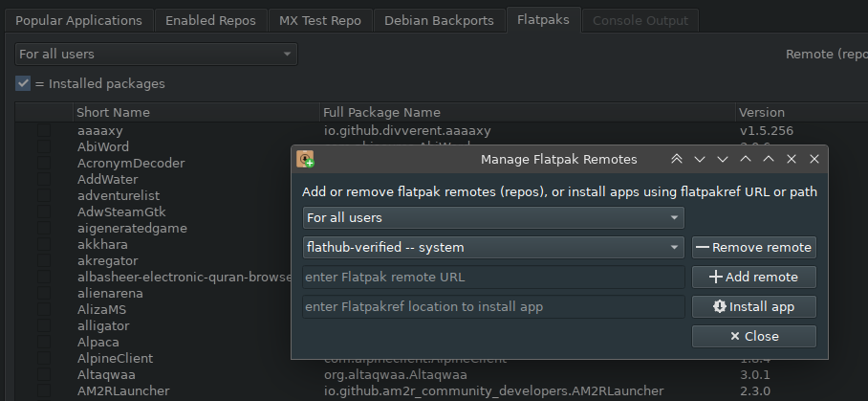Select the Alpaca list entry
Image resolution: width=868 pixels, height=401 pixels.
98,343
